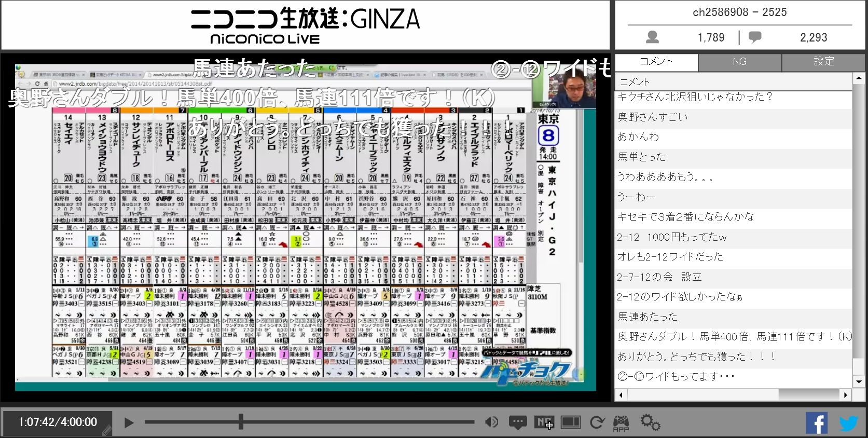Click the コメント column header
Viewport: 868px width, 438px height.
[x=734, y=82]
